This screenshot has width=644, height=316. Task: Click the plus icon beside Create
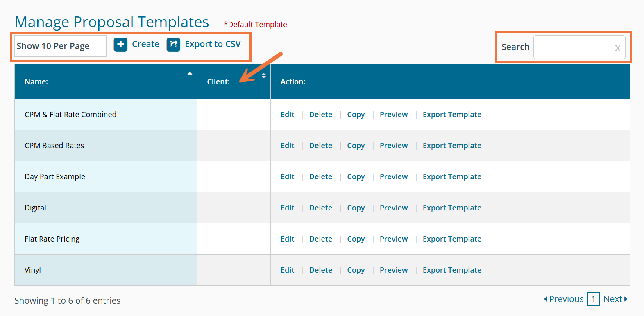[120, 44]
